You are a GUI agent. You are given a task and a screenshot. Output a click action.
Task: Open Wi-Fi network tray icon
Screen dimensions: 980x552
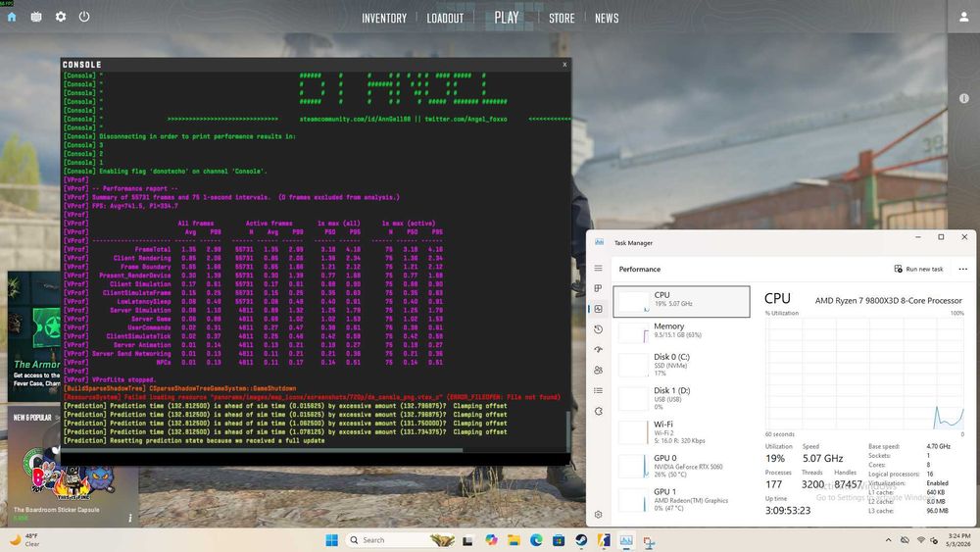[x=920, y=540]
